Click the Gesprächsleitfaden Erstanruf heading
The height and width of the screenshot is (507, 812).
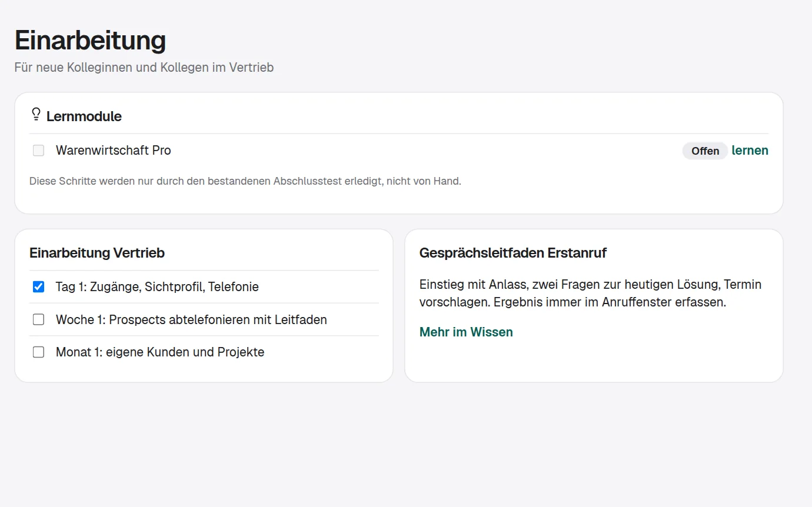(513, 253)
